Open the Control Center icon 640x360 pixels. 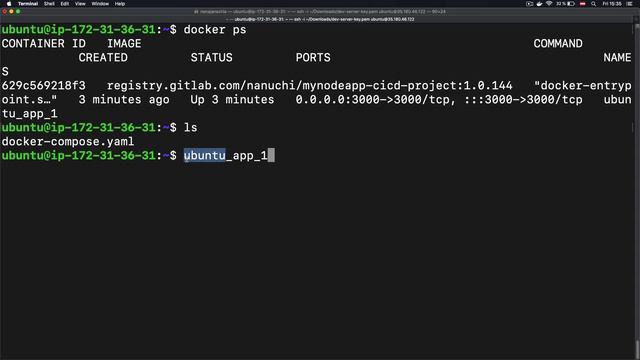coord(629,4)
